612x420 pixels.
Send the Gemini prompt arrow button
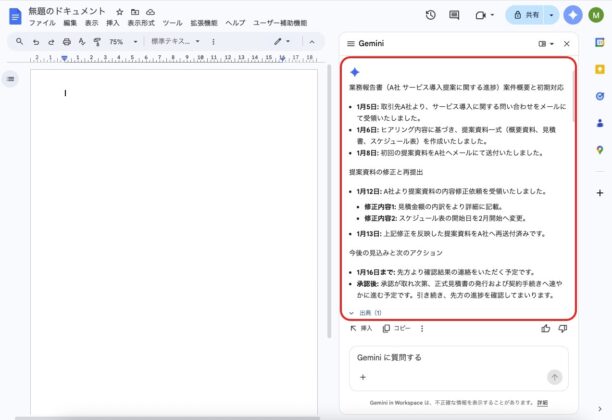554,377
